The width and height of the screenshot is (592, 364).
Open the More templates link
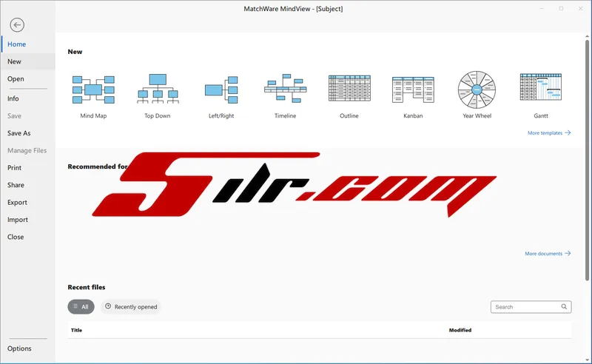coord(548,133)
